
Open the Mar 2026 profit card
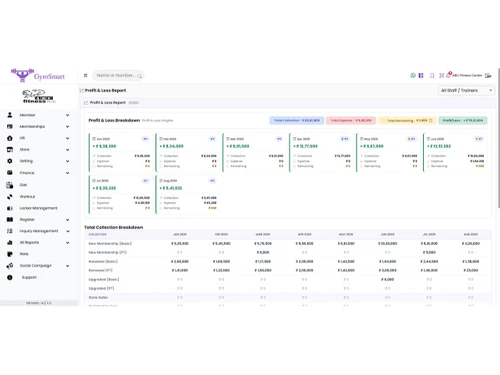click(255, 152)
